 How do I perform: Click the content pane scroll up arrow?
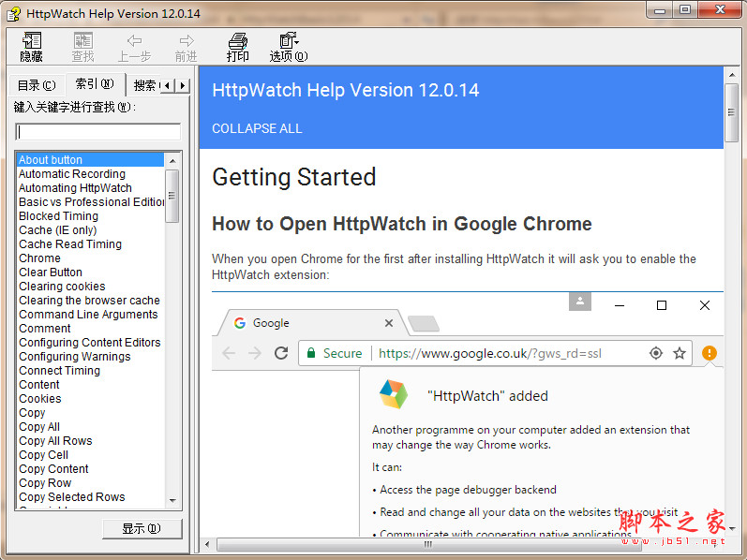coord(731,75)
